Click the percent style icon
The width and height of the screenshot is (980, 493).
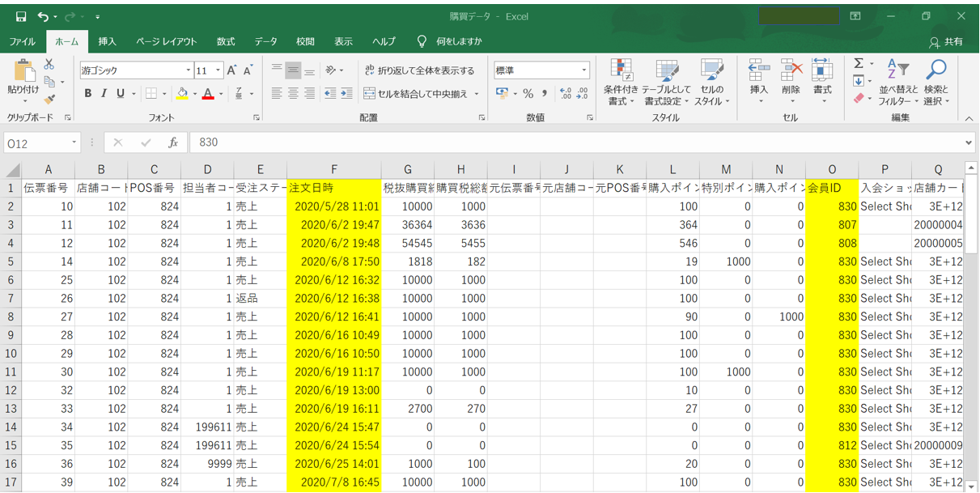(x=528, y=94)
